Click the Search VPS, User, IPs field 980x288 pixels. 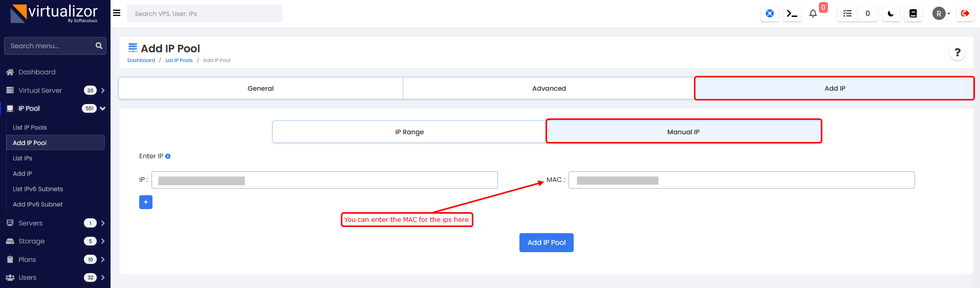pos(204,14)
